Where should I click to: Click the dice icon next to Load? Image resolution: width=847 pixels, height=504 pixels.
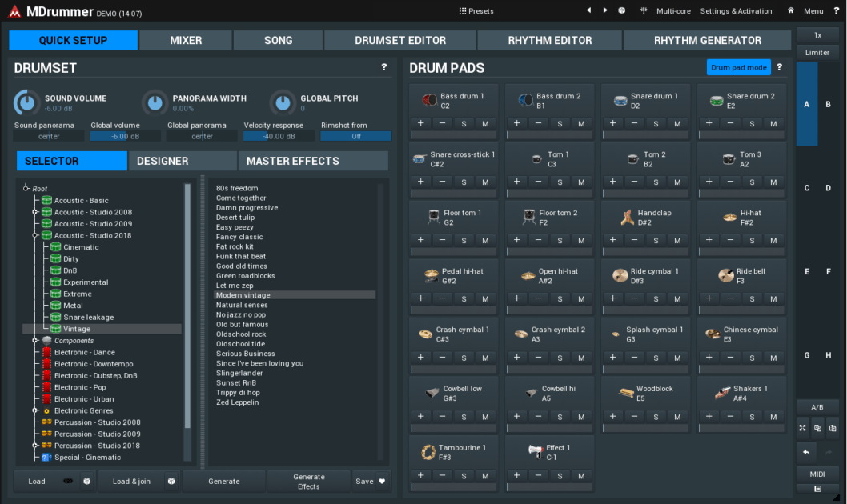click(x=86, y=482)
